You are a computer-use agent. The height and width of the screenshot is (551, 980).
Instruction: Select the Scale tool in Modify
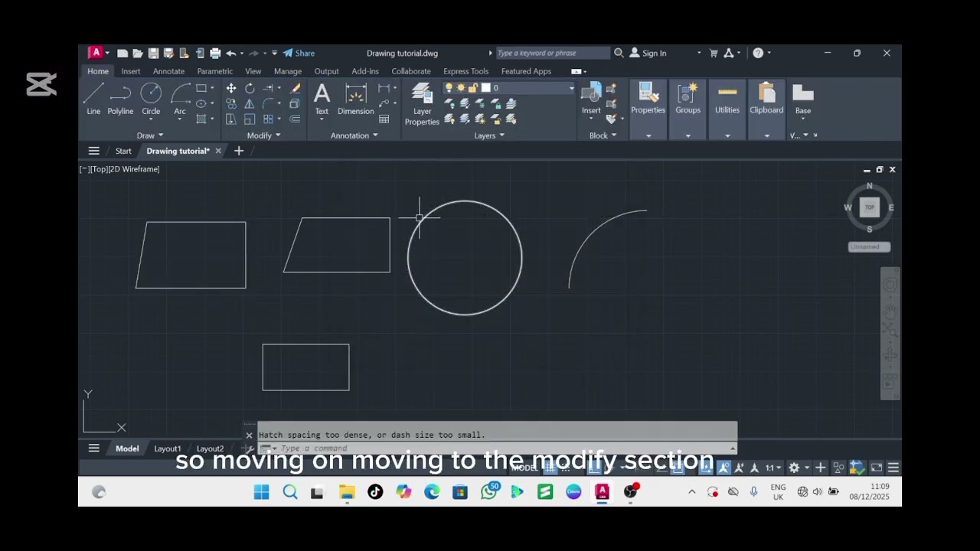(x=250, y=119)
